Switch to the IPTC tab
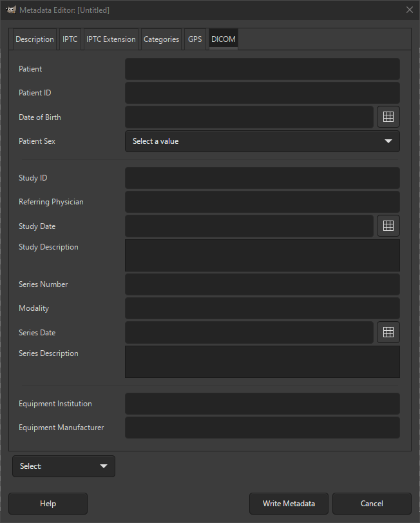The width and height of the screenshot is (420, 523). tap(70, 39)
